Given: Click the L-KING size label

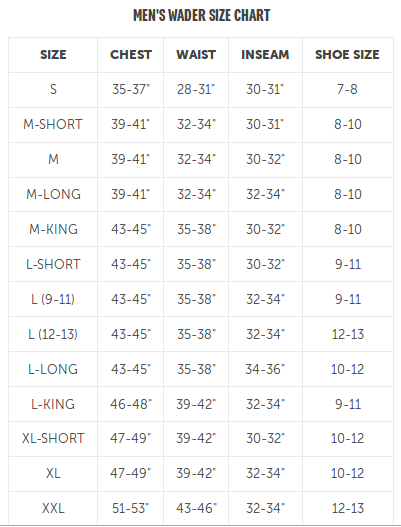Looking at the screenshot, I should [53, 404].
